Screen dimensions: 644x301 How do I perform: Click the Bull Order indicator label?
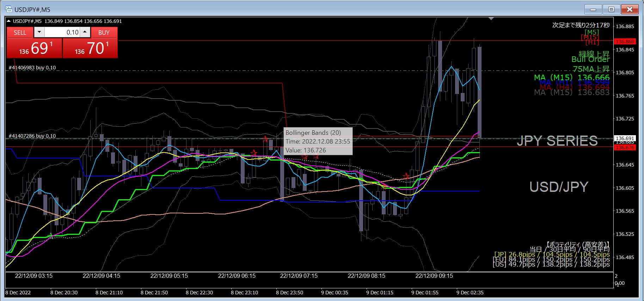590,59
